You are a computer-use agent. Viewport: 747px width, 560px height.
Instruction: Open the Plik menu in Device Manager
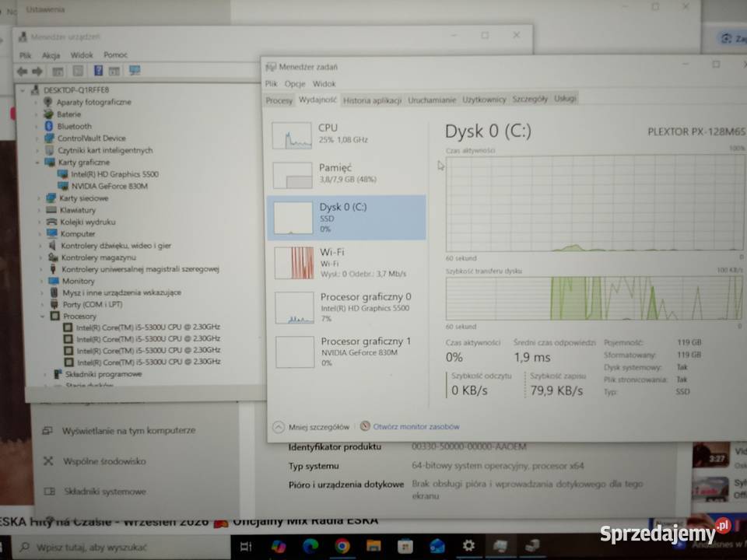[x=25, y=56]
